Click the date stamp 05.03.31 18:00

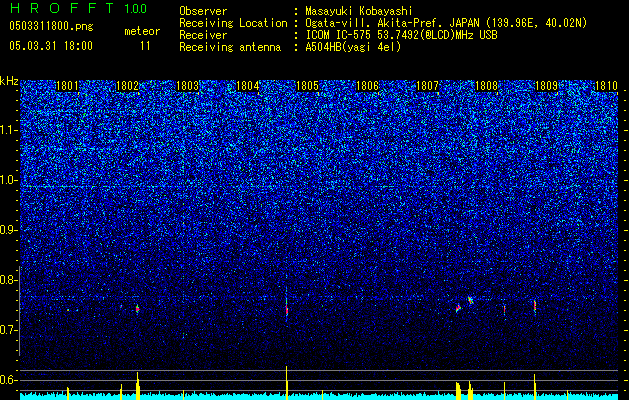(x=51, y=46)
